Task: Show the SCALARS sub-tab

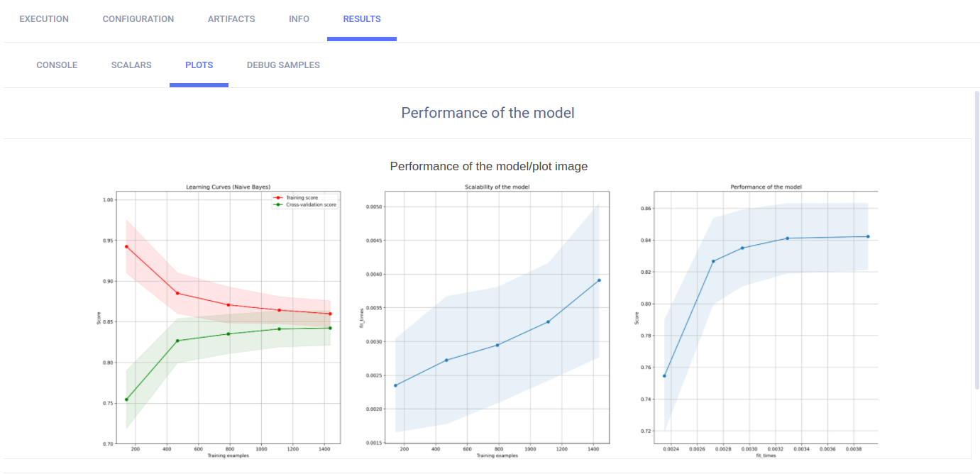Action: coord(131,65)
